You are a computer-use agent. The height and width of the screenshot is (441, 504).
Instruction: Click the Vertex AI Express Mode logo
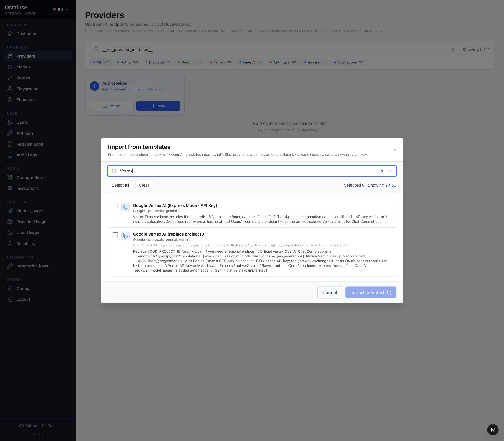coord(125,207)
